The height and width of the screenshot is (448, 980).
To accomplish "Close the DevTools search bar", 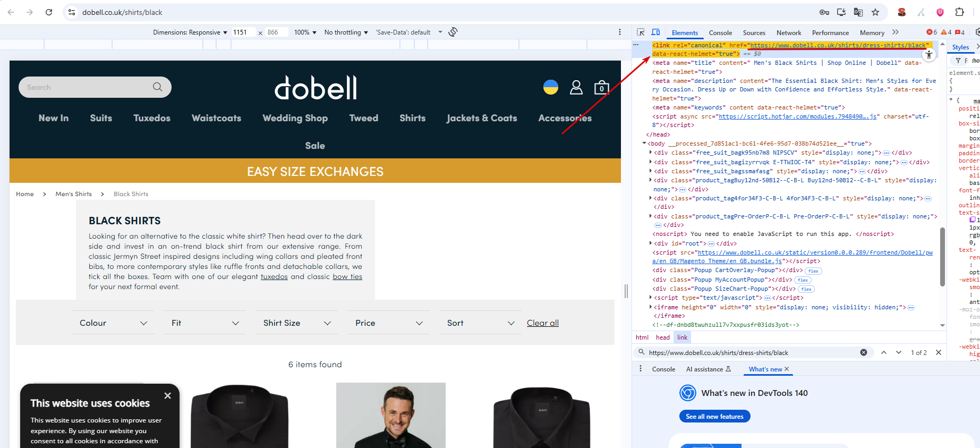I will click(939, 352).
